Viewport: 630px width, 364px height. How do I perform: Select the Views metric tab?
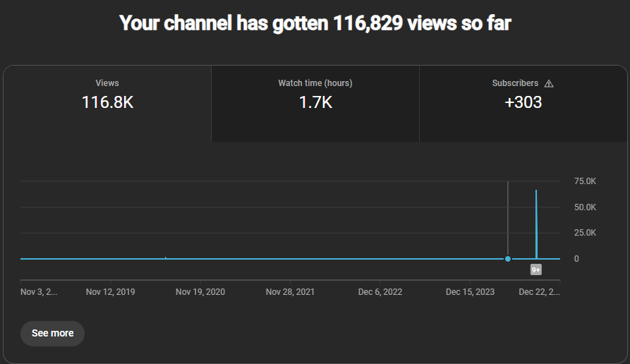tap(107, 104)
